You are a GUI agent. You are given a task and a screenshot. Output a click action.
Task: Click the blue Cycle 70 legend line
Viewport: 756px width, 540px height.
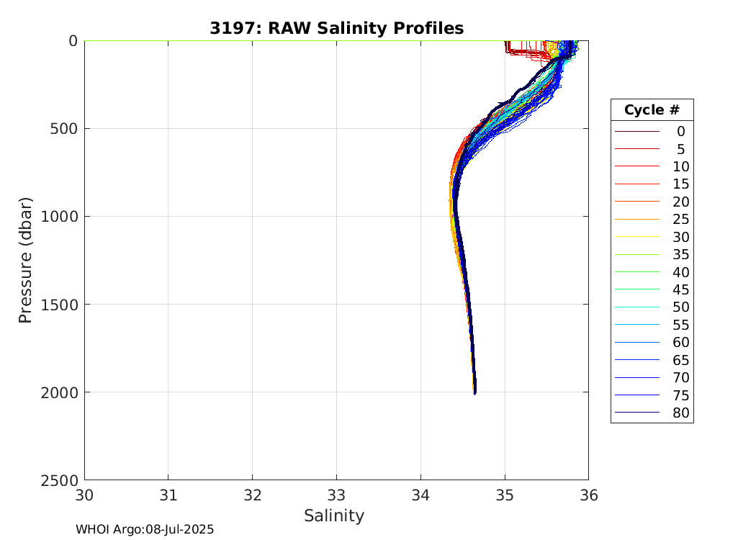[636, 377]
